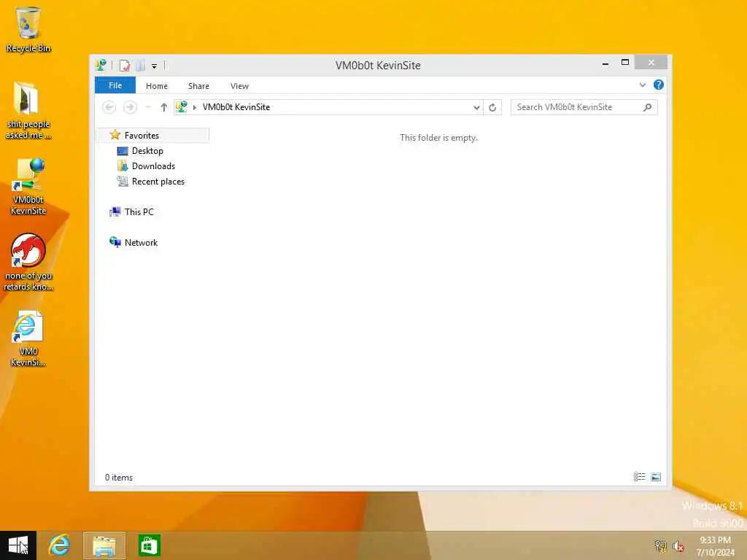Maximize the VM0b0t KevinSite window
Image resolution: width=747 pixels, height=560 pixels.
point(625,63)
